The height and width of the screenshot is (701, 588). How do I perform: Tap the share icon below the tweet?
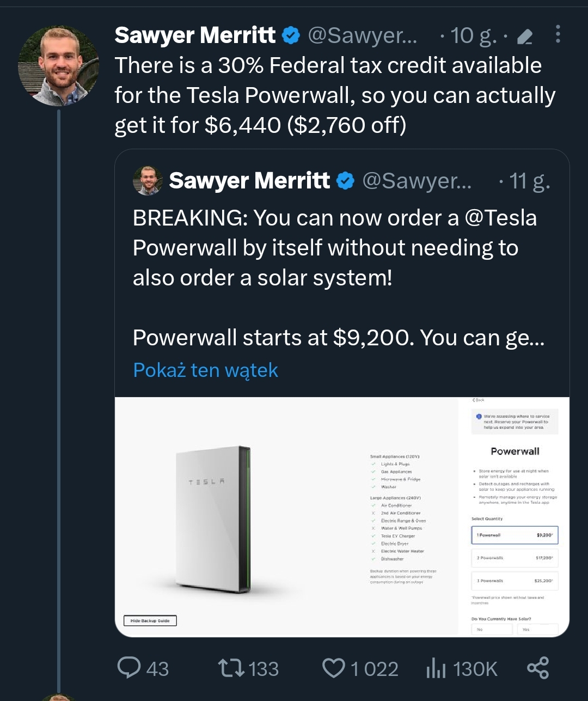point(538,668)
